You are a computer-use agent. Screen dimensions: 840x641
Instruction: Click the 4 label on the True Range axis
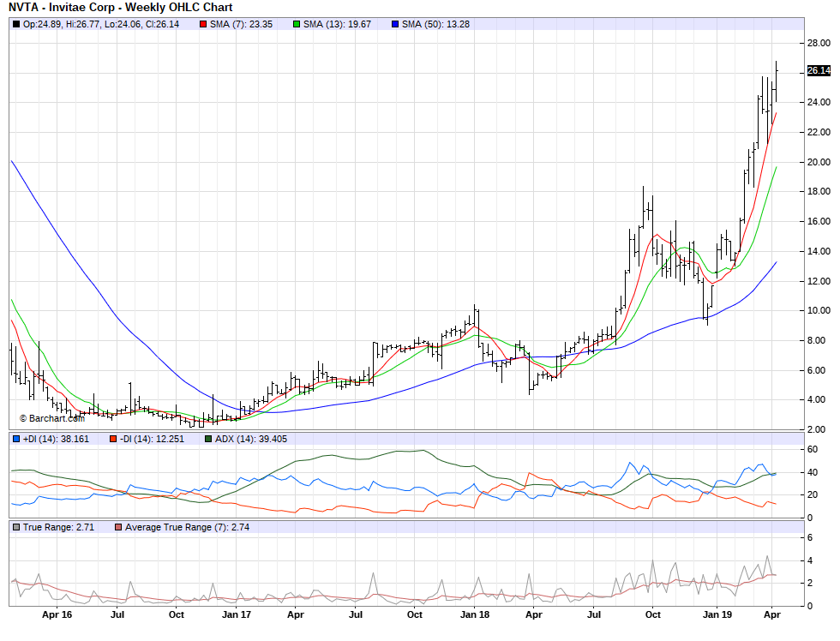[810, 560]
